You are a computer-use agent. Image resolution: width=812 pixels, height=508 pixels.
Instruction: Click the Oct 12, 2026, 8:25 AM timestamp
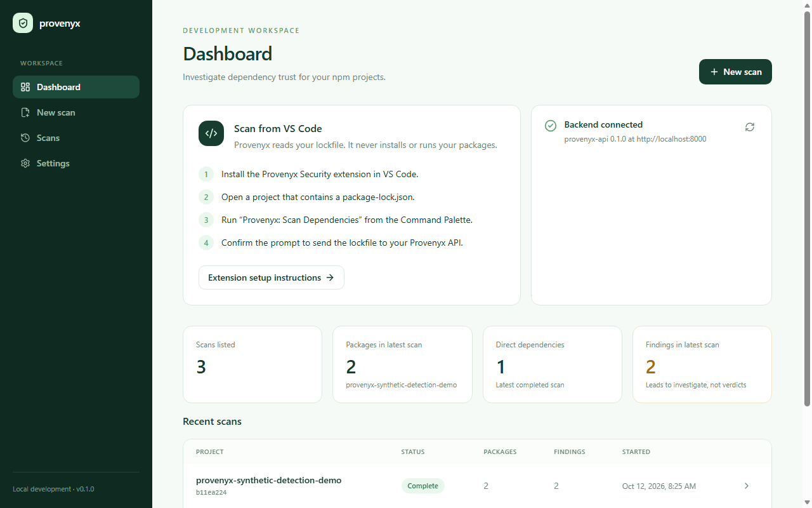click(x=659, y=486)
